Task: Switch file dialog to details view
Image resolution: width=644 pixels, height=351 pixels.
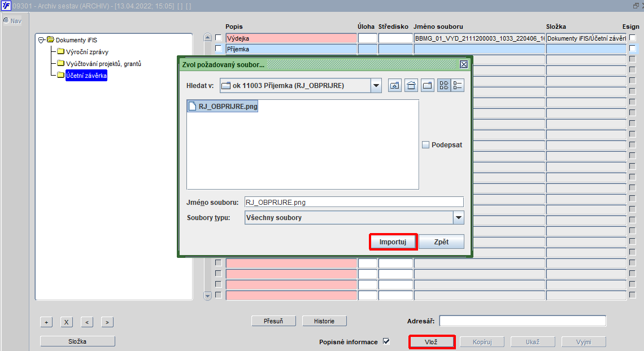Action: point(458,85)
